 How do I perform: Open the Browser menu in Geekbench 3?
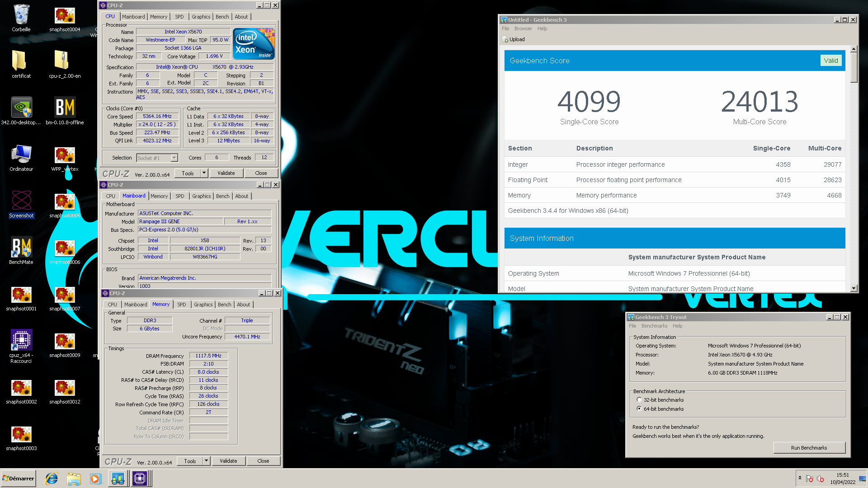click(x=523, y=28)
